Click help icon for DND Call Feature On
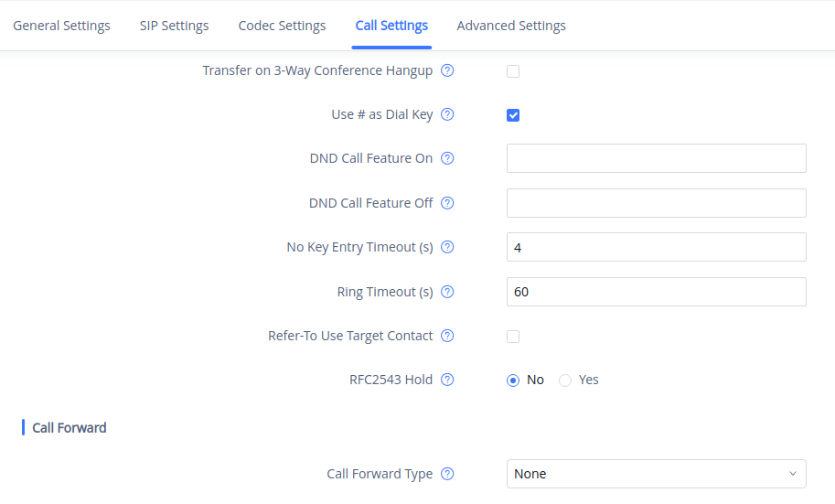 coord(448,158)
